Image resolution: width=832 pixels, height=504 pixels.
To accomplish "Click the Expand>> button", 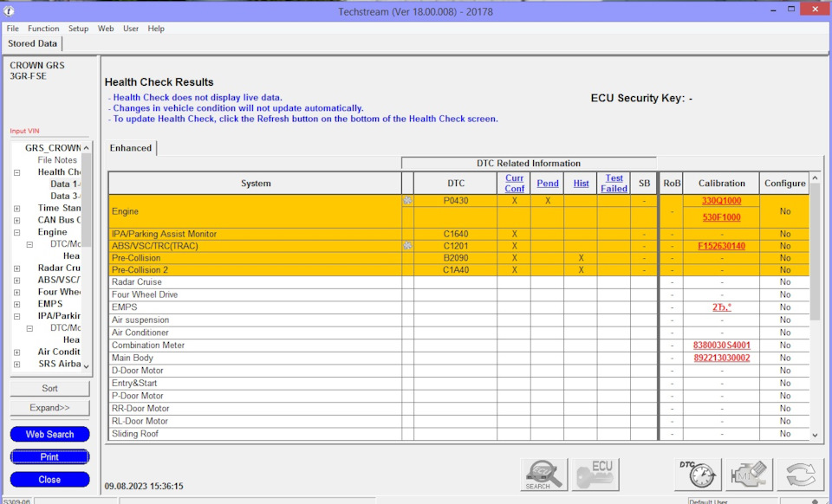I will pyautogui.click(x=50, y=408).
